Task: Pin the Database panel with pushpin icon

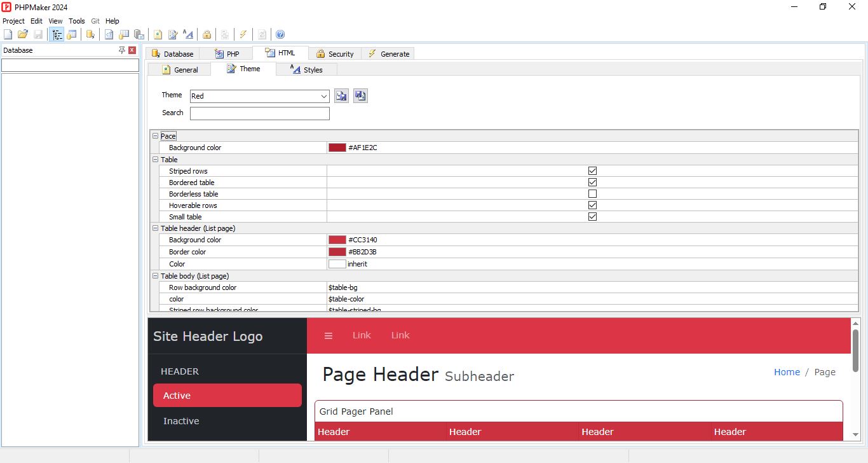Action: [x=122, y=50]
